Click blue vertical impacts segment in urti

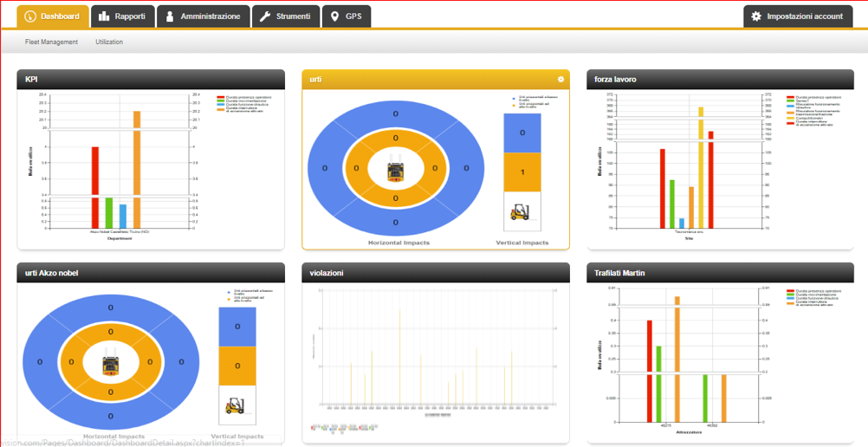pyautogui.click(x=522, y=133)
